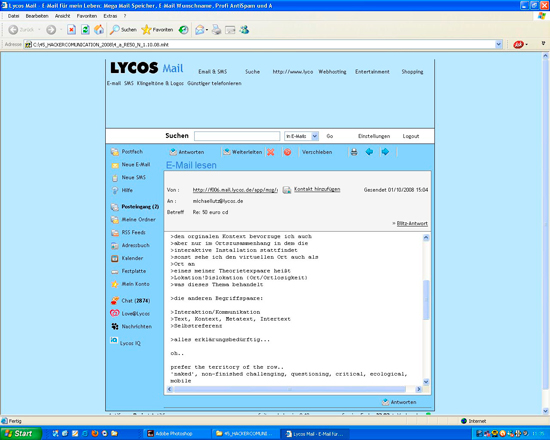
Task: Go to previous email with left blue arrow
Action: click(x=369, y=152)
